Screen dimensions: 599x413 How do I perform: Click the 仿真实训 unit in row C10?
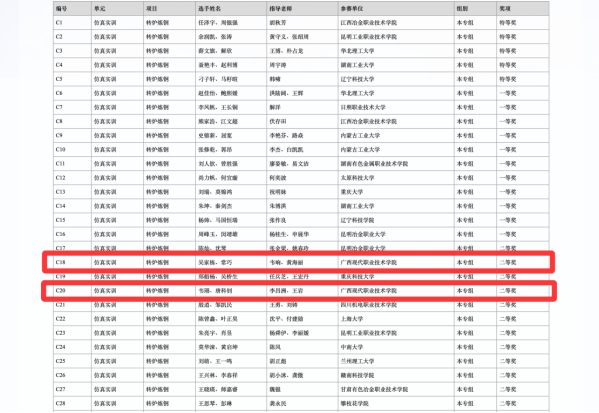105,150
